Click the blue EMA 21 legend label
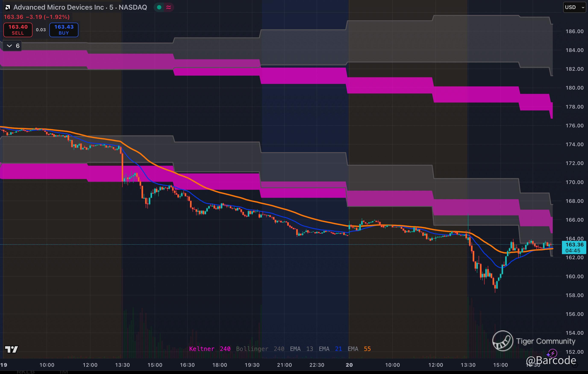Viewport: 588px width, 374px height. [x=330, y=349]
